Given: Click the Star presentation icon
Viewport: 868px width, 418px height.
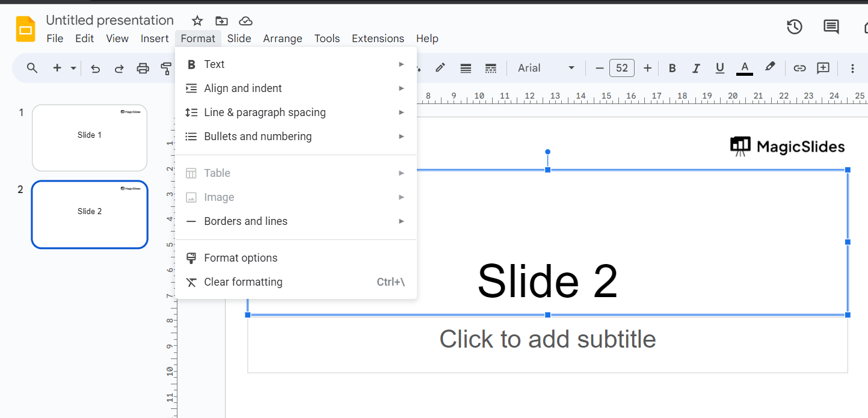Looking at the screenshot, I should click(197, 21).
